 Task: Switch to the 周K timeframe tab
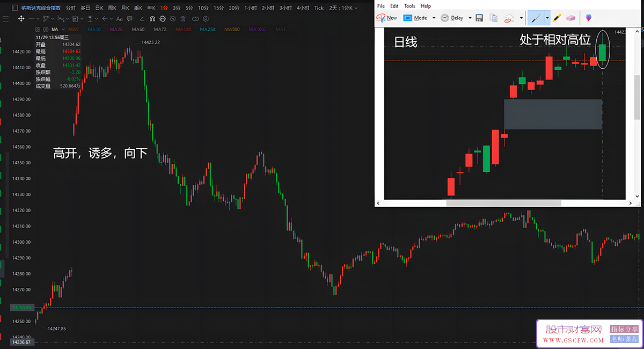[x=112, y=8]
